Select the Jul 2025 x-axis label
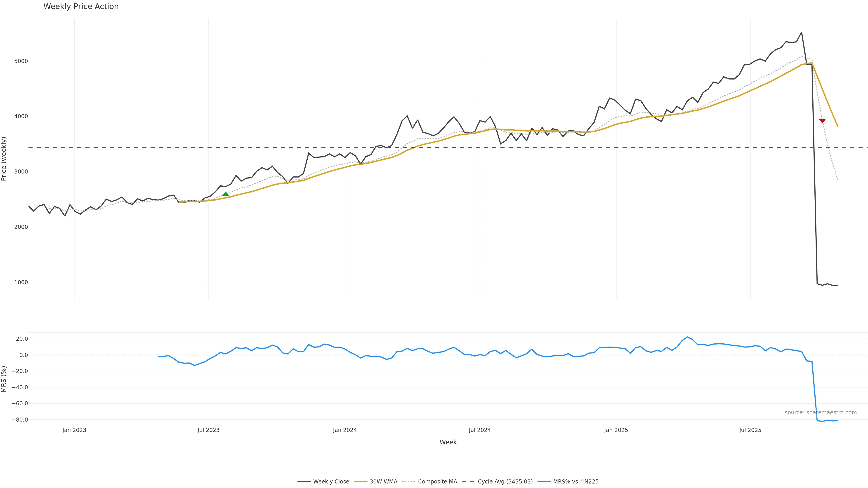The image size is (868, 488). (750, 430)
